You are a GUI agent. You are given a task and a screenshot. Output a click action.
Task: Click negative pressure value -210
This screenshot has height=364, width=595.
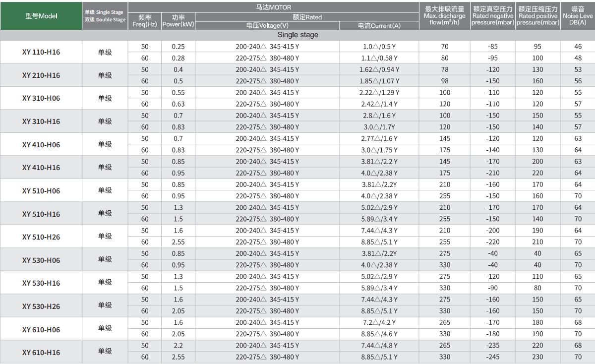click(x=493, y=173)
